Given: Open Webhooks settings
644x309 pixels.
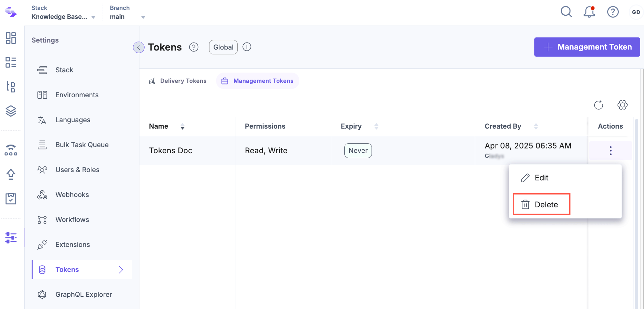Looking at the screenshot, I should coord(82,195).
